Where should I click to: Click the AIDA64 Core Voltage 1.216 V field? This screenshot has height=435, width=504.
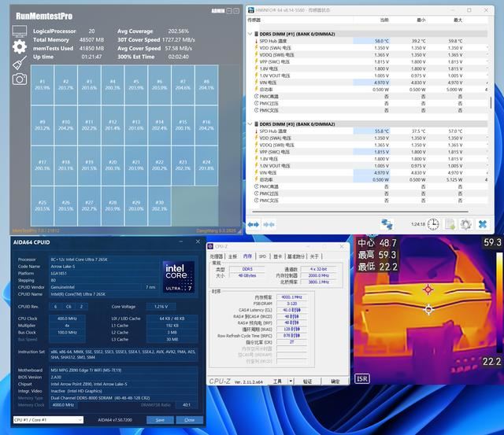pos(161,307)
